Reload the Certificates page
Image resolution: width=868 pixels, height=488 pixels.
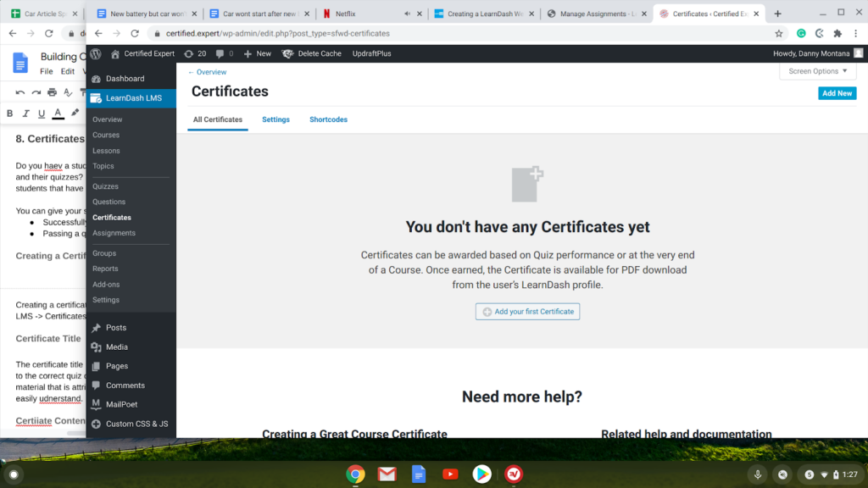pyautogui.click(x=135, y=34)
